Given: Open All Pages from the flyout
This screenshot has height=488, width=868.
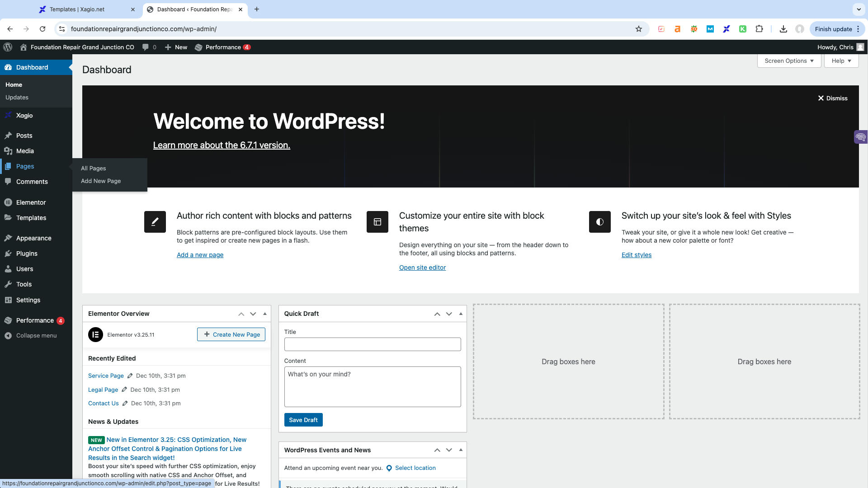Looking at the screenshot, I should 93,168.
